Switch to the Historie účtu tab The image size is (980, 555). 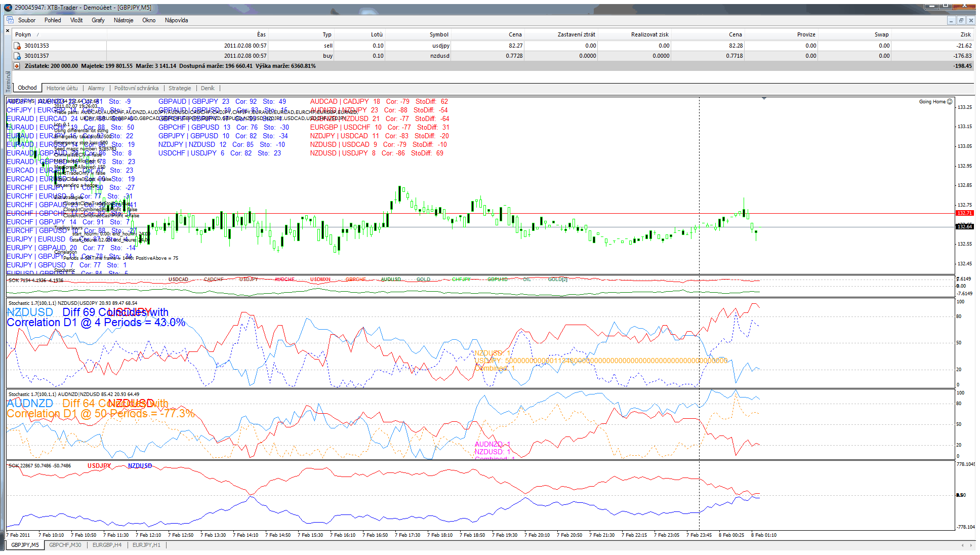point(62,88)
